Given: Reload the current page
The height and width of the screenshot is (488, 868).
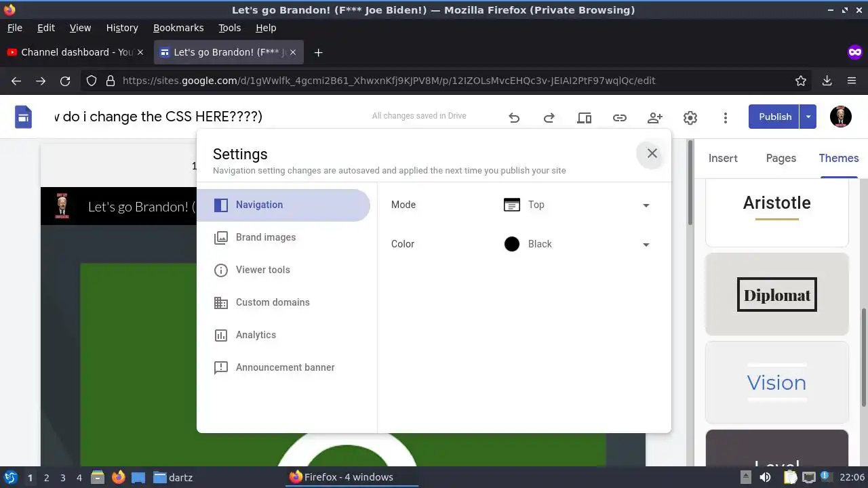Looking at the screenshot, I should (x=65, y=81).
